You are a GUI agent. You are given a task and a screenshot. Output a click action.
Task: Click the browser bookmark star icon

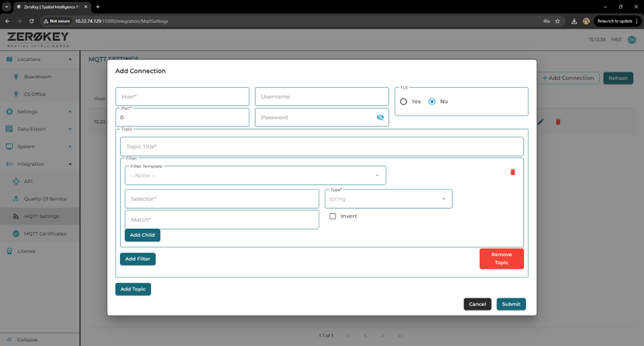pyautogui.click(x=557, y=22)
